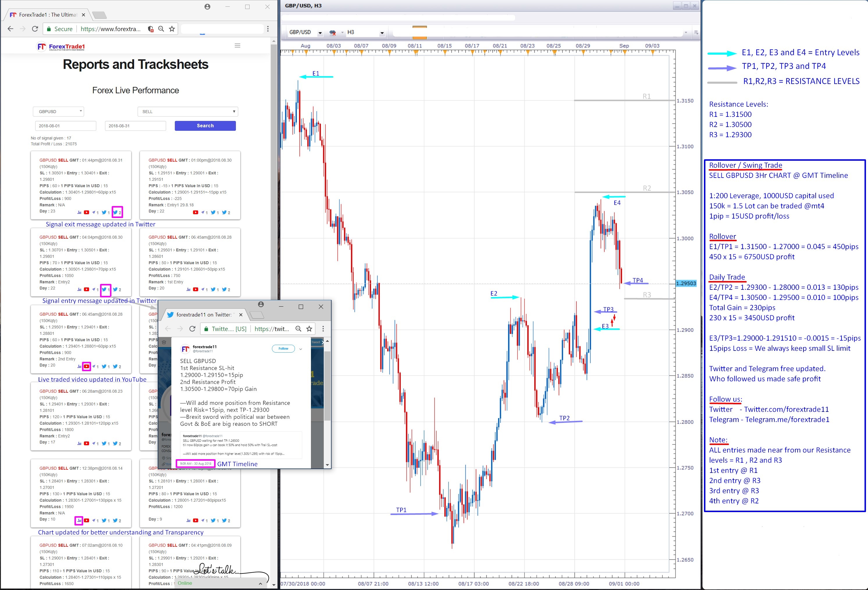Viewport: 868px width, 590px height.
Task: Open first Twitter icon in Day 9 card
Action: pos(213,520)
